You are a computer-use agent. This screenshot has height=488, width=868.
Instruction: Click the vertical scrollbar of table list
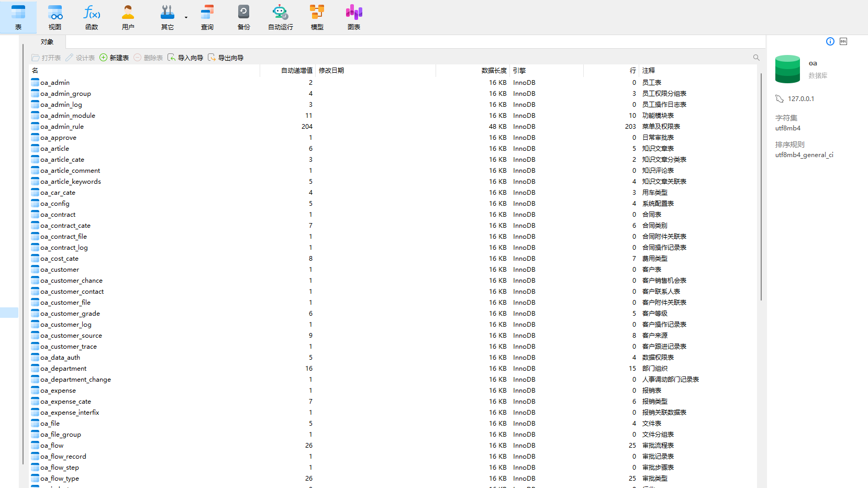761,187
